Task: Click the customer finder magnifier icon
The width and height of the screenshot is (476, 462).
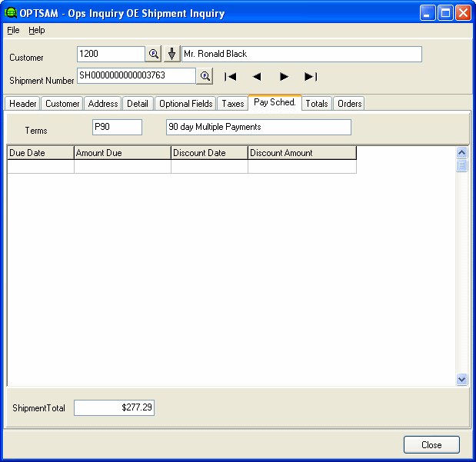Action: (153, 54)
